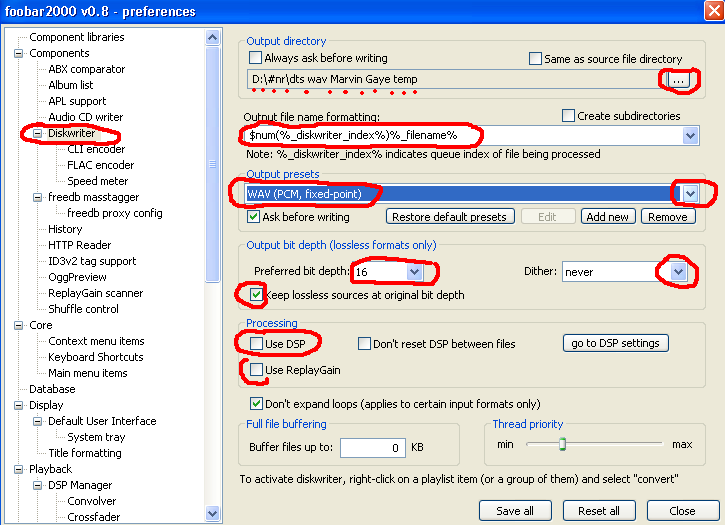
Task: Open the Dither dropdown
Action: (x=678, y=272)
